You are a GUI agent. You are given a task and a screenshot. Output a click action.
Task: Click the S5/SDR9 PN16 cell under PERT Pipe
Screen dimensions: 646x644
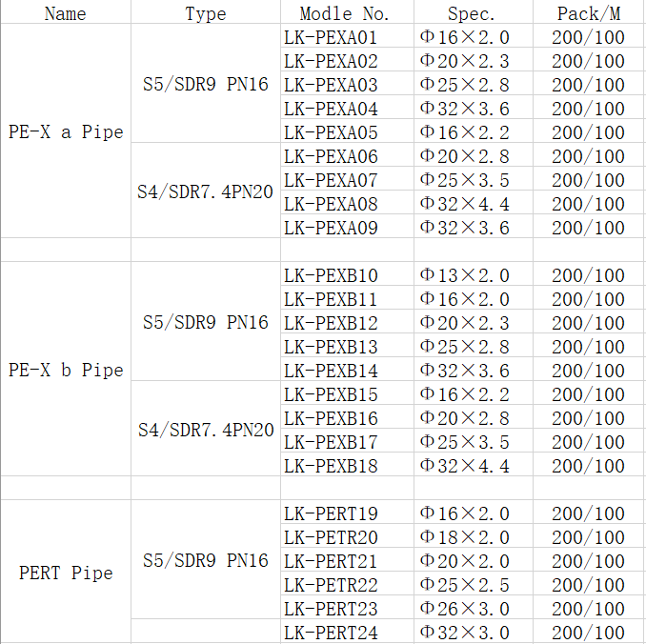click(x=206, y=559)
